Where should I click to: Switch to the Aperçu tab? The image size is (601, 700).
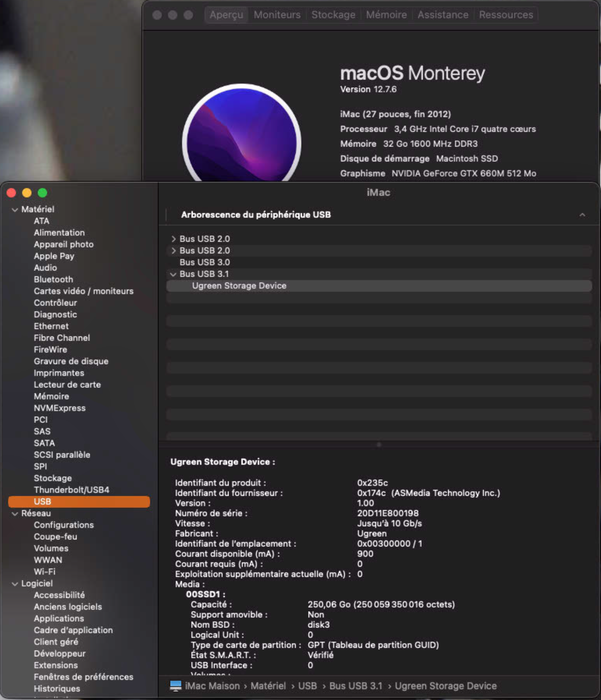pyautogui.click(x=226, y=15)
